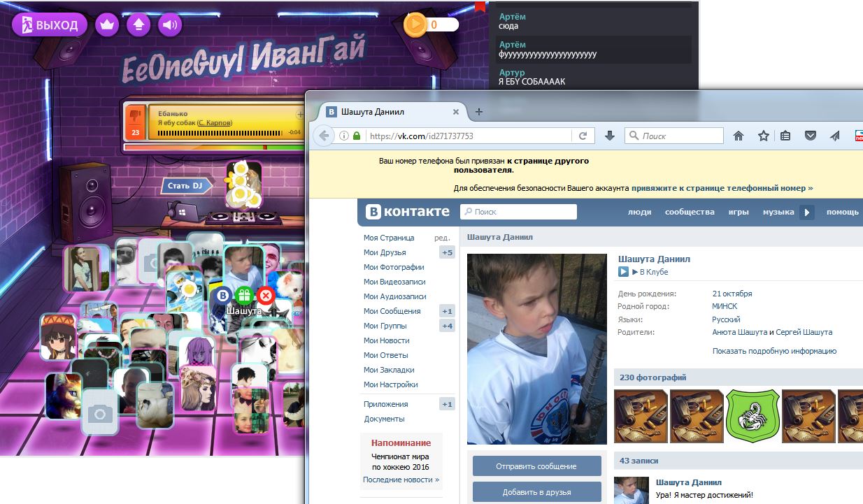Click the Отправить сообщение button
This screenshot has height=504, width=863.
coord(536,466)
